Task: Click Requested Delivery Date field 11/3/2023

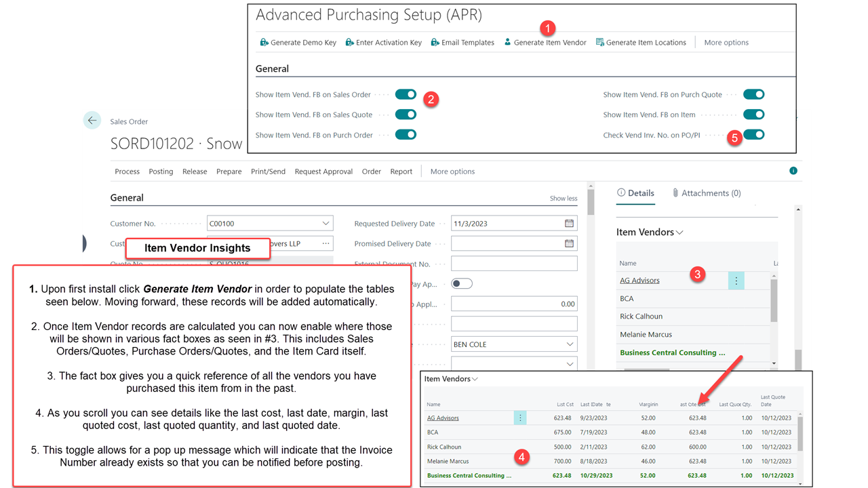Action: click(514, 223)
